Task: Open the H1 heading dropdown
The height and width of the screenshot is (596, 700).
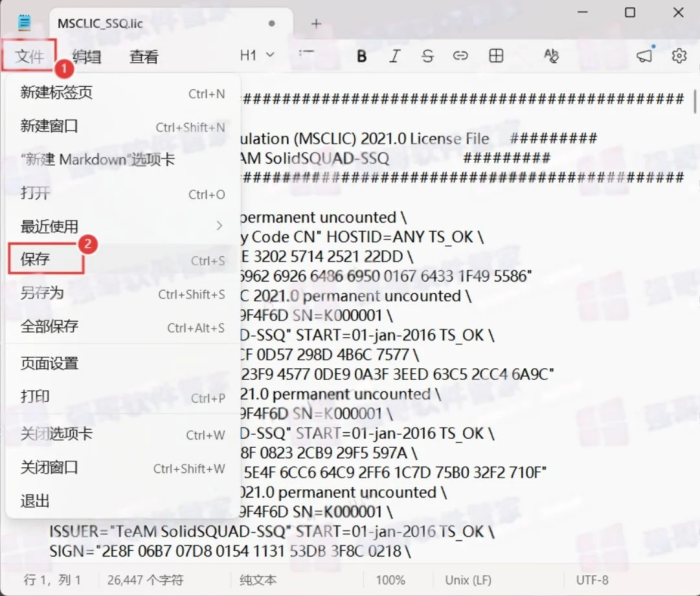Action: tap(256, 56)
